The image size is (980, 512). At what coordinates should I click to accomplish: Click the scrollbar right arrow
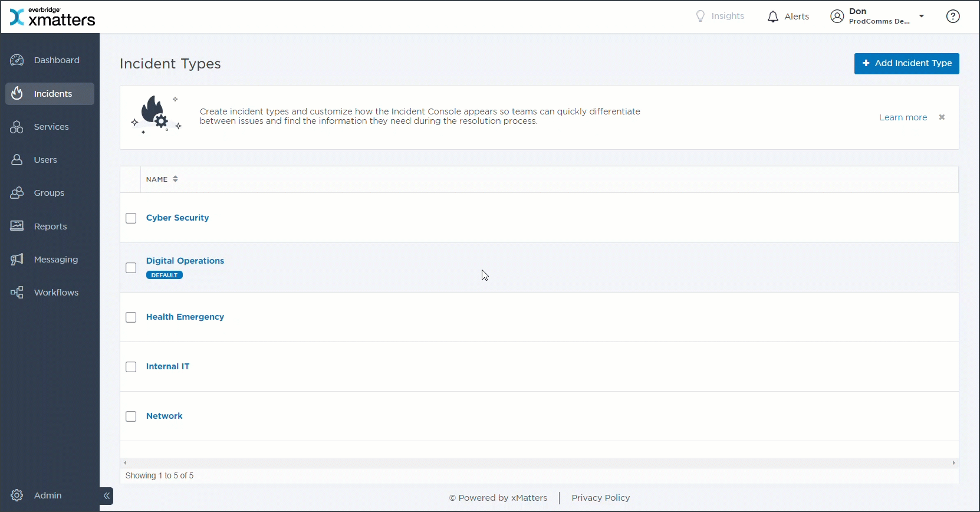click(953, 463)
